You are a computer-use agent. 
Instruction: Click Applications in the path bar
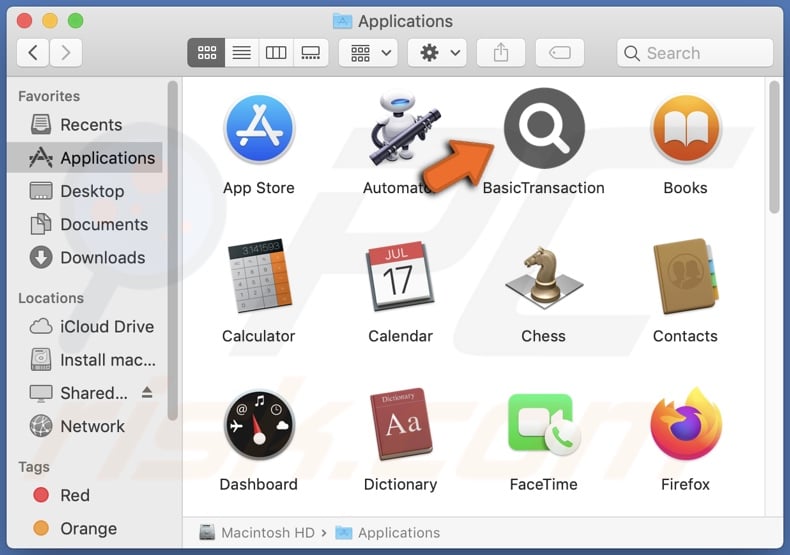pyautogui.click(x=388, y=532)
